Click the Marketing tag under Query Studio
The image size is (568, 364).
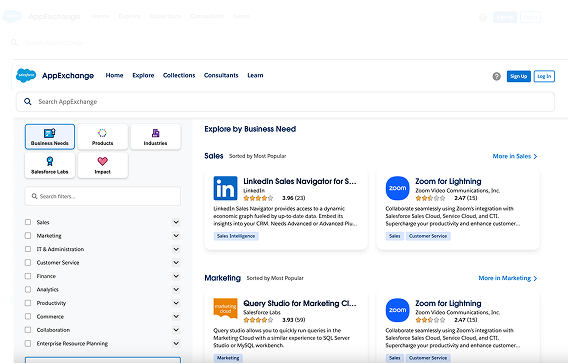pos(228,358)
